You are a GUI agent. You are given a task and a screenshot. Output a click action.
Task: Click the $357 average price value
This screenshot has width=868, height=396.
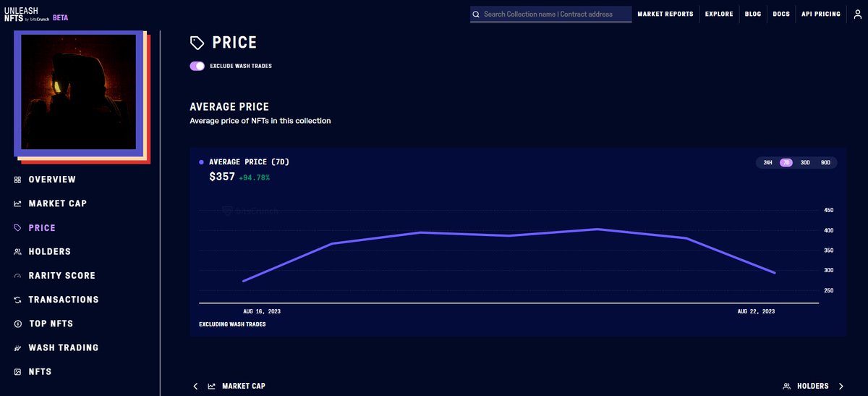point(222,177)
